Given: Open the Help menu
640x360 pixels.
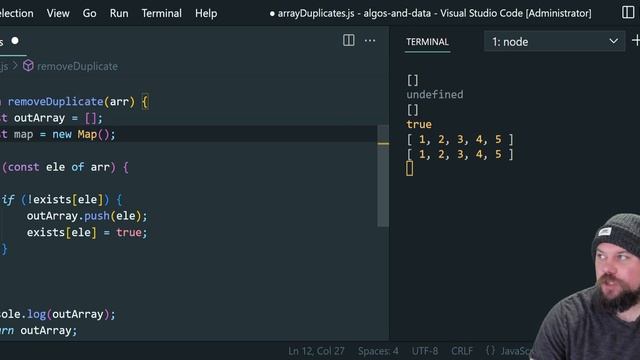Looking at the screenshot, I should (x=206, y=13).
